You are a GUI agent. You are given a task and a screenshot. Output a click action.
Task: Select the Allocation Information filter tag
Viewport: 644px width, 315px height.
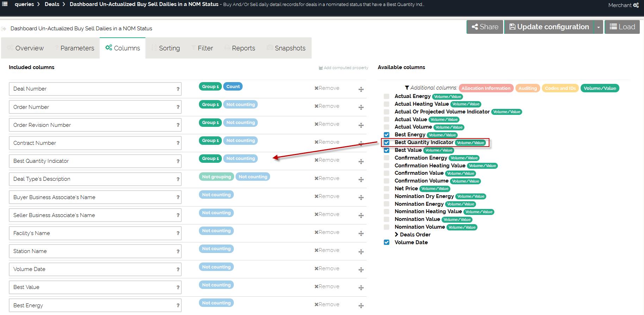click(486, 88)
